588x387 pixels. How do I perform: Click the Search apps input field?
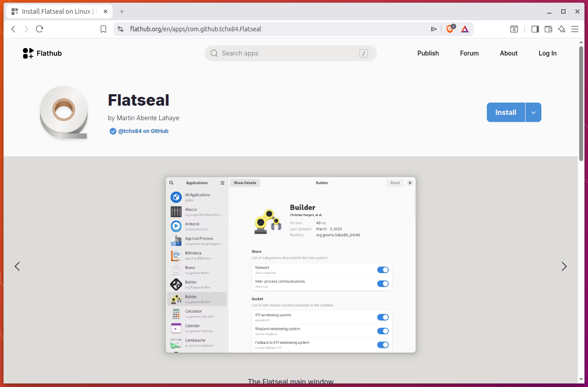pos(291,53)
